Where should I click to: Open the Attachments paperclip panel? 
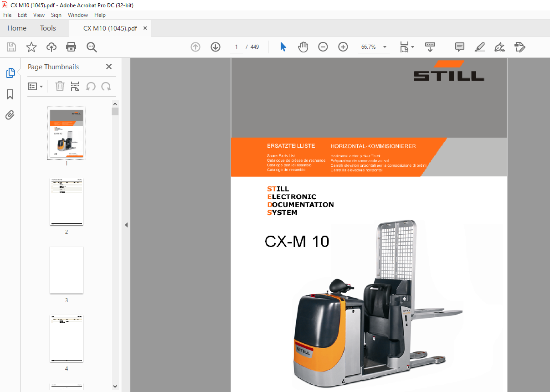pos(10,115)
